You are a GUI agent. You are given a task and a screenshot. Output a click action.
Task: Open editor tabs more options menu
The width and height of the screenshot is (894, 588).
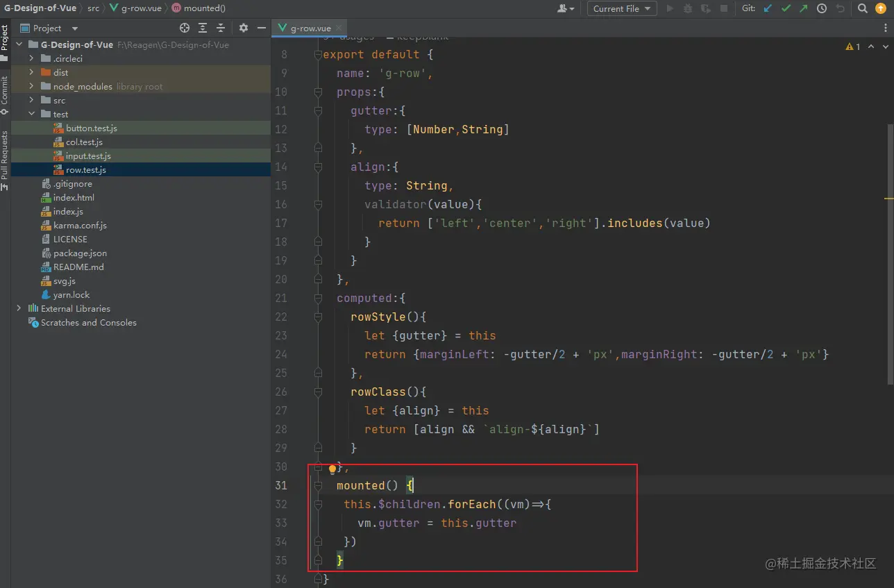click(x=886, y=28)
